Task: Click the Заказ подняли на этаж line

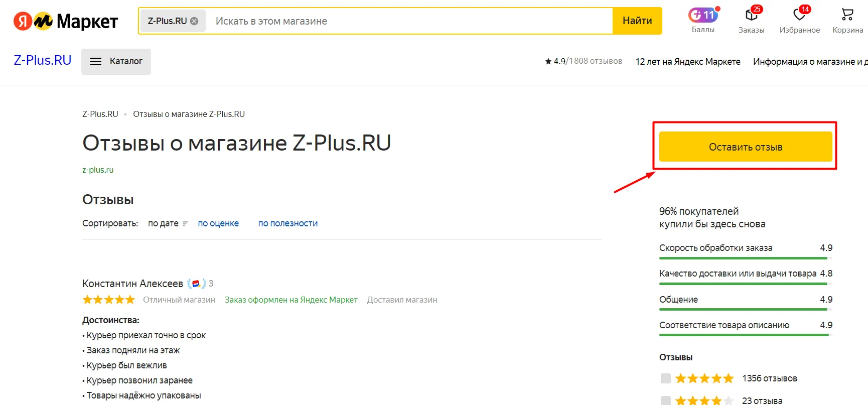Action: 131,350
